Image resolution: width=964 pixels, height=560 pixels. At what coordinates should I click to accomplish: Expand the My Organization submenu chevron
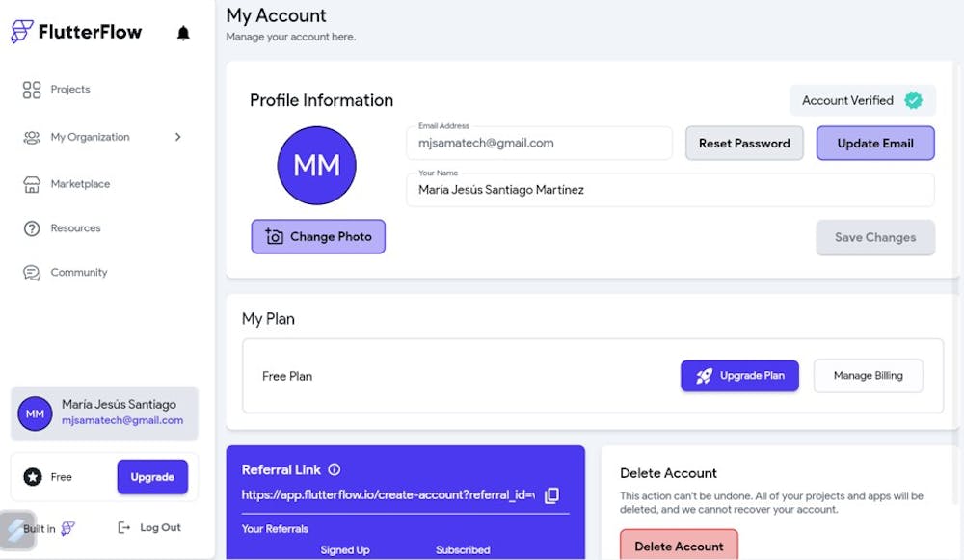pos(178,137)
